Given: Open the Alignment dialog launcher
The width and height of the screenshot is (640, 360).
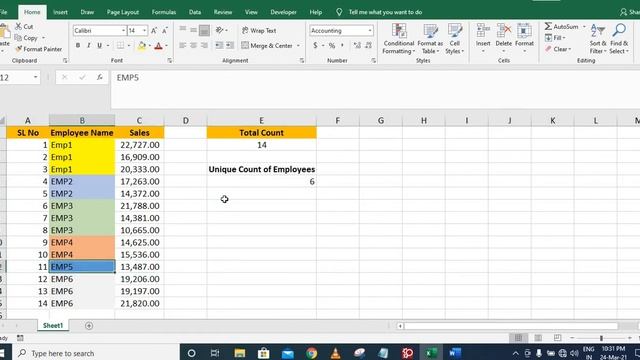Looking at the screenshot, I should [x=302, y=60].
